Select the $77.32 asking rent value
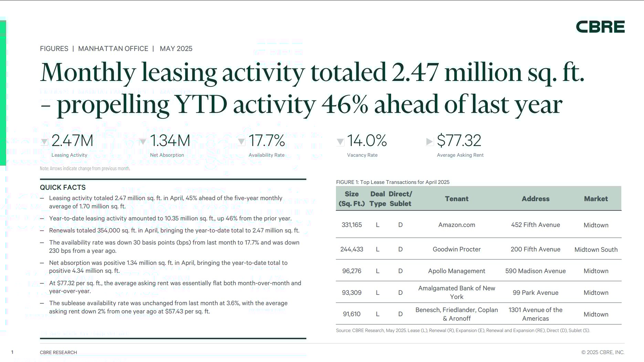The width and height of the screenshot is (644, 362). [459, 141]
